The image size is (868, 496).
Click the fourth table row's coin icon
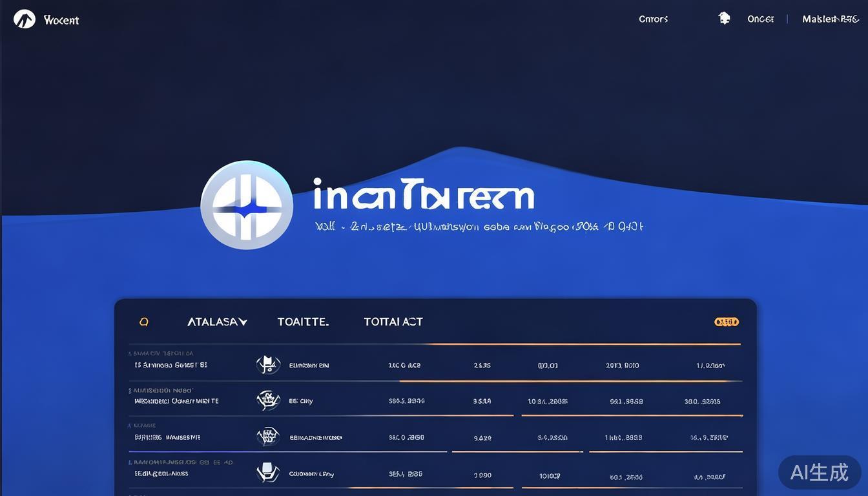pyautogui.click(x=268, y=473)
